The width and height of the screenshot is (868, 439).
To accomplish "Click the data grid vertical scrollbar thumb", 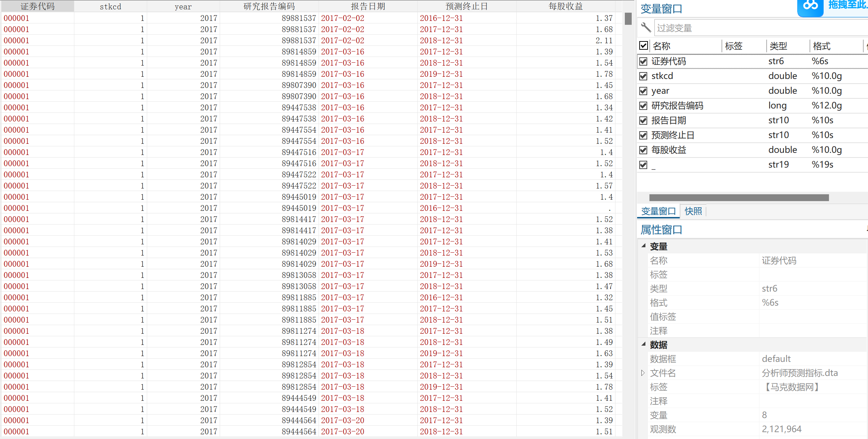I will 628,19.
